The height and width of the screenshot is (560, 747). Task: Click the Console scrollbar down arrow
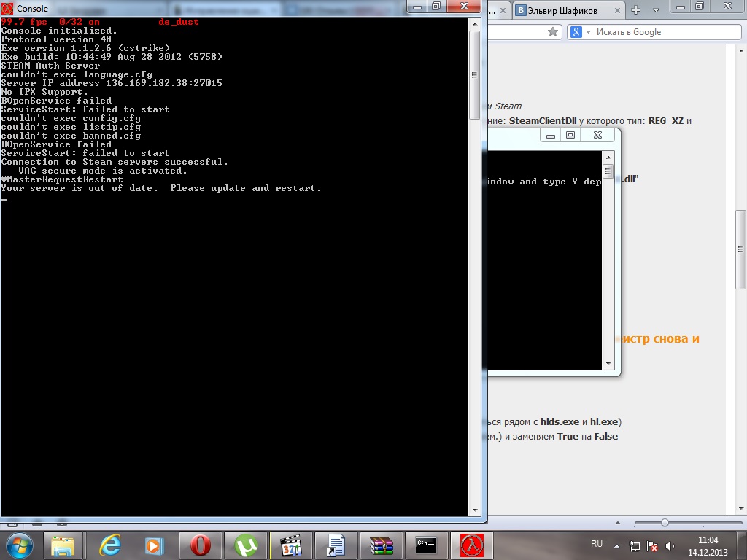(474, 510)
